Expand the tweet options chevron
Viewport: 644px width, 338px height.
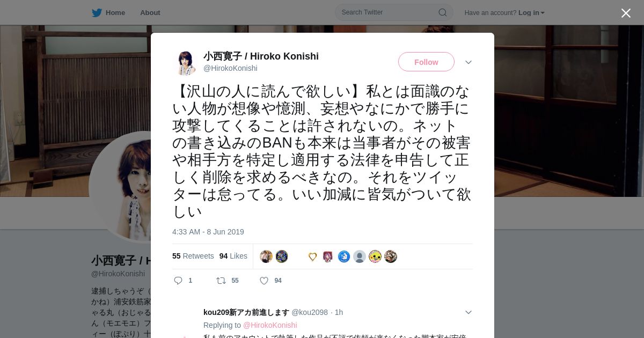(x=469, y=62)
